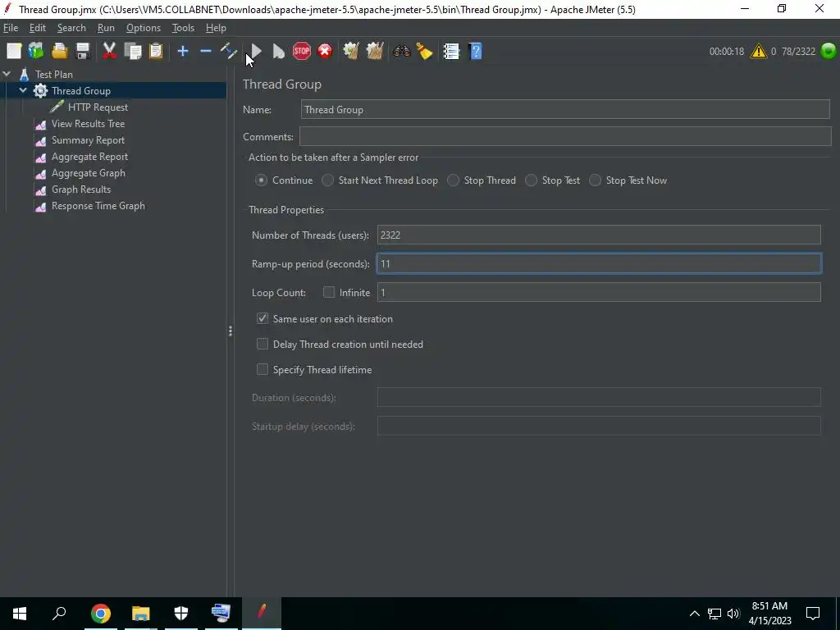
Task: Select the Continue radio button
Action: [x=261, y=180]
